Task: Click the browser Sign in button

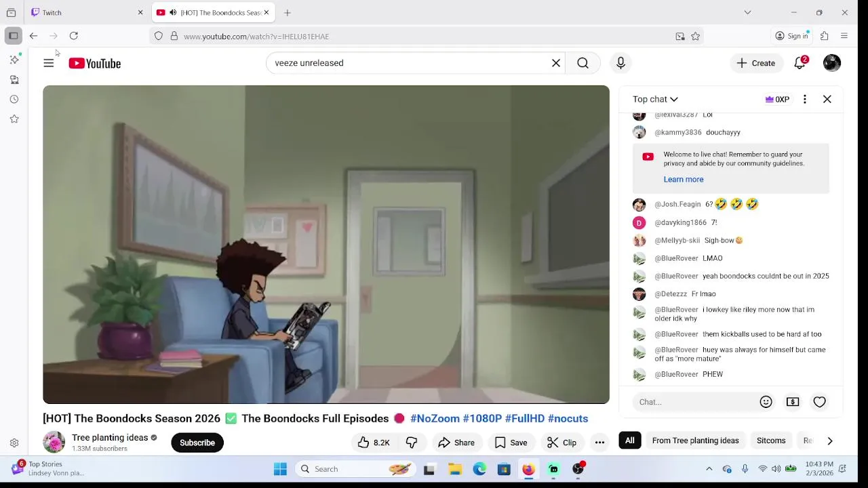Action: coord(792,36)
